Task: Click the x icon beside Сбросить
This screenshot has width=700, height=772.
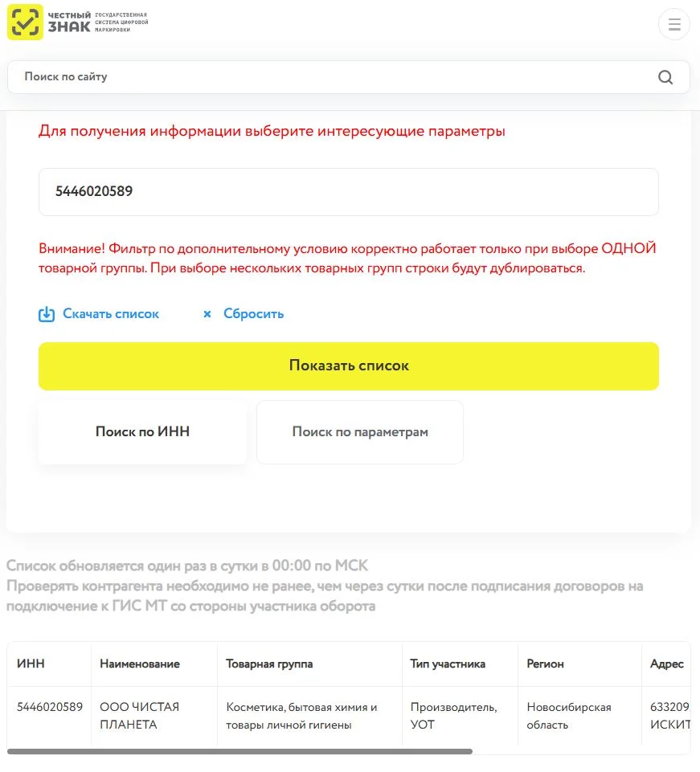Action: coord(207,314)
